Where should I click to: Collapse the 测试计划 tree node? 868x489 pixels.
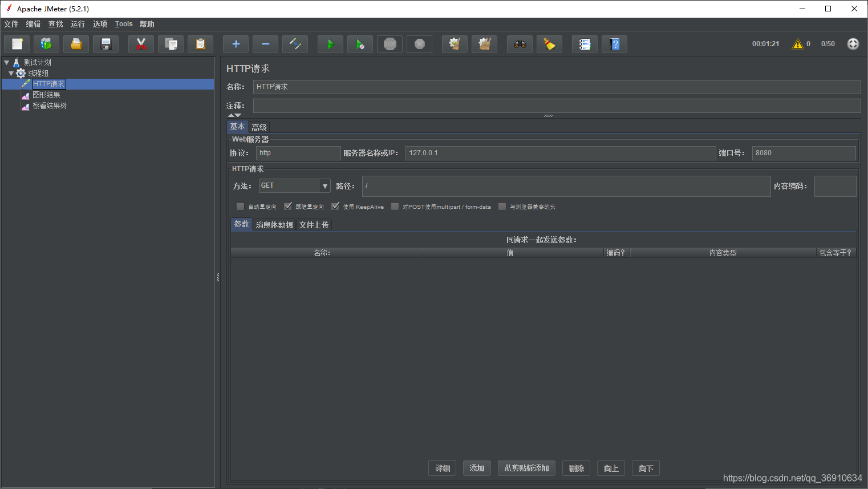click(7, 62)
